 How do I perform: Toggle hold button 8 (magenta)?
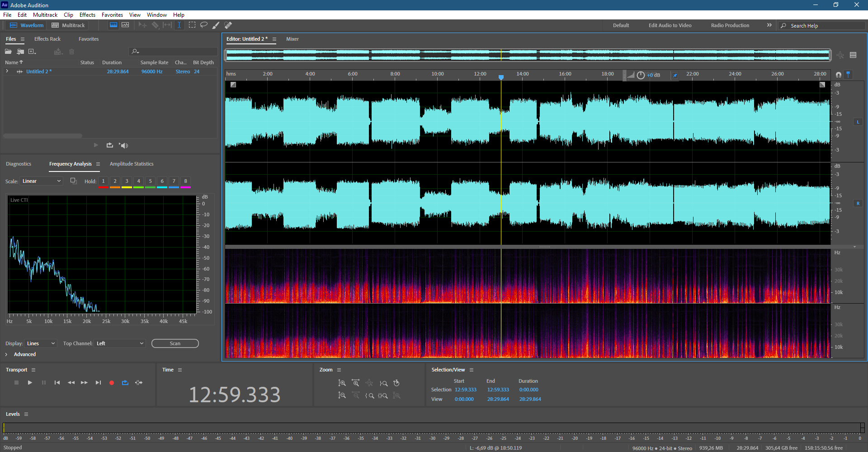coord(185,181)
